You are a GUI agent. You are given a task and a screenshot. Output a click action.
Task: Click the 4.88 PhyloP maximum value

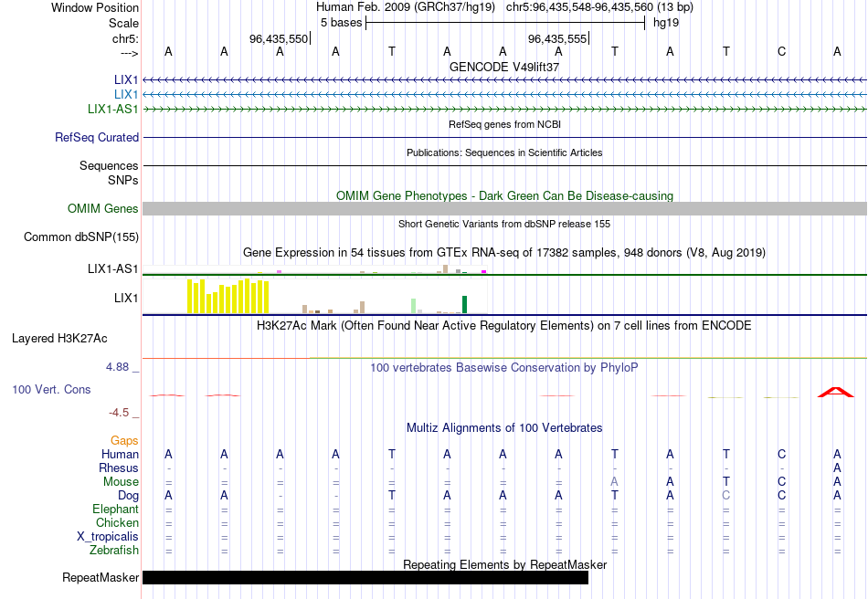pos(117,367)
